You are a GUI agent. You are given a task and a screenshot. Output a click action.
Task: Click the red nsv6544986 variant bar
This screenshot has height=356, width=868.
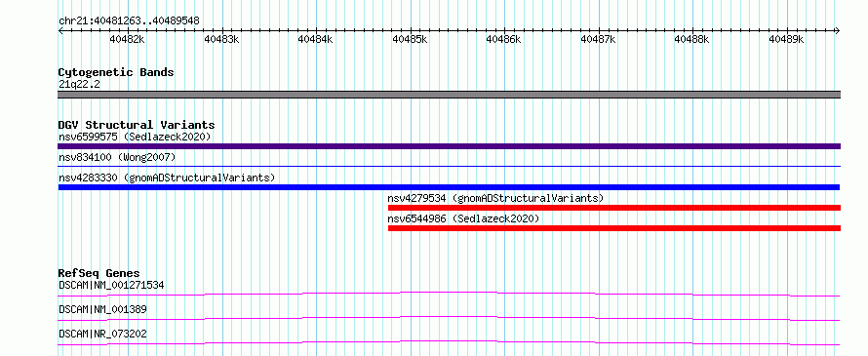(x=614, y=228)
